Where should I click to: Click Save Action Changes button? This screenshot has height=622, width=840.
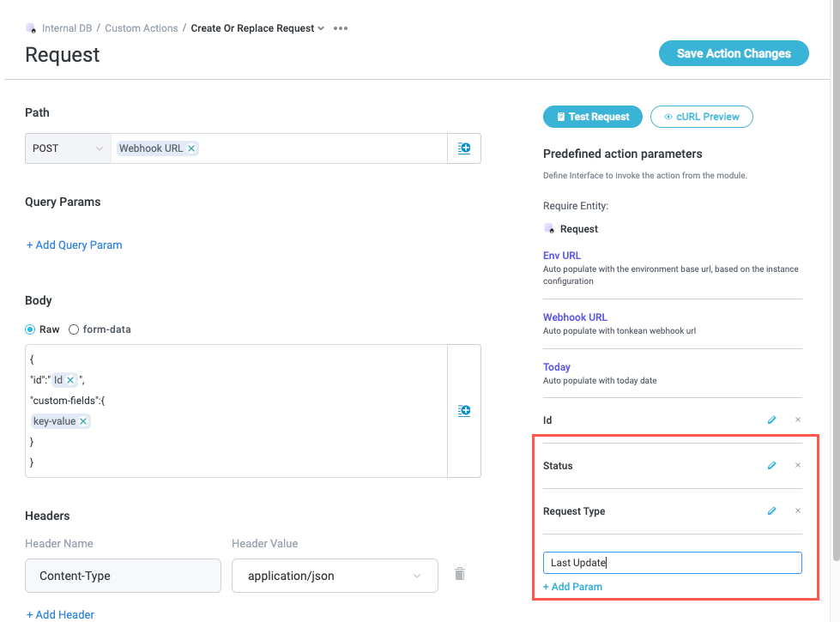(x=734, y=53)
